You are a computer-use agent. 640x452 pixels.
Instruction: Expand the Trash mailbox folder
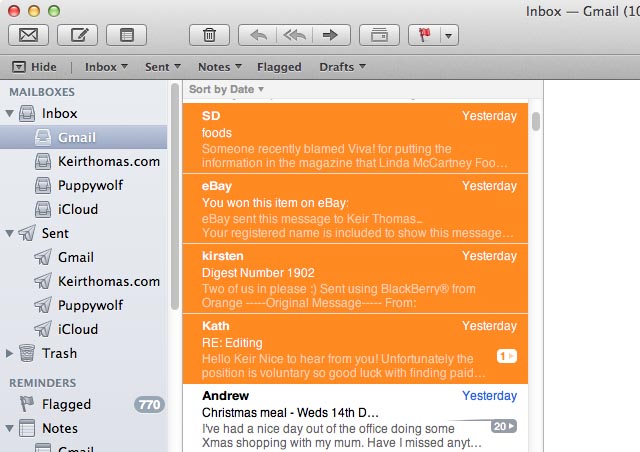[10, 353]
